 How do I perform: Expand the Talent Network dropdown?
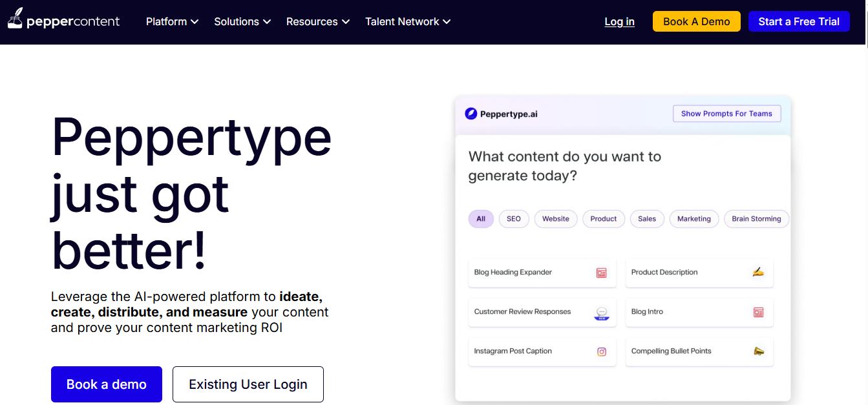[408, 22]
